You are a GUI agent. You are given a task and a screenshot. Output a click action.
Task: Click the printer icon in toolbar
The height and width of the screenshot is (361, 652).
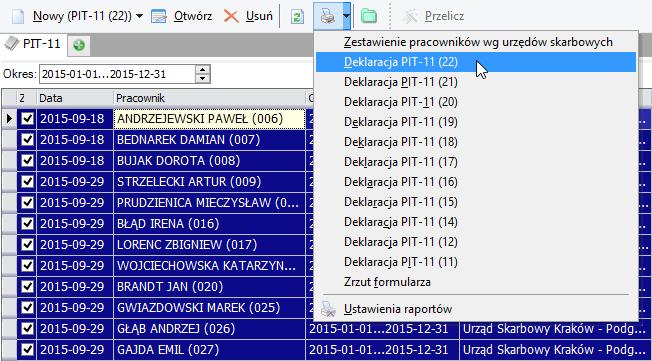(328, 17)
